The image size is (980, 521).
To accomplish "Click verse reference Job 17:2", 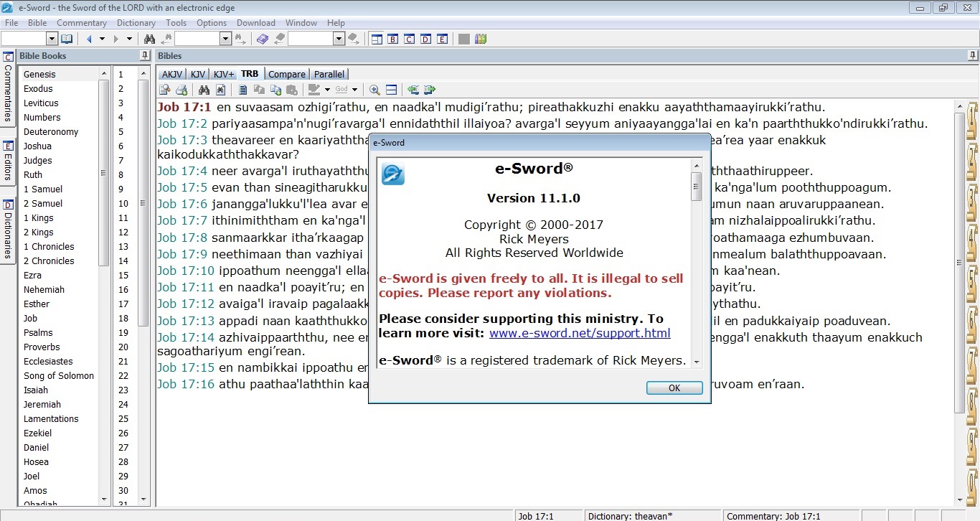I will pyautogui.click(x=182, y=123).
